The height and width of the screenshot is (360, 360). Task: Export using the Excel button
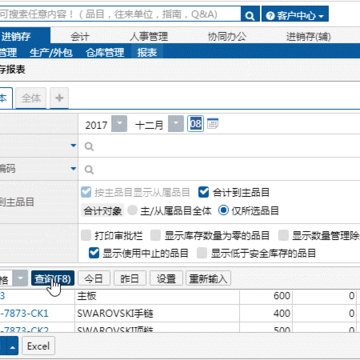pos(38,346)
